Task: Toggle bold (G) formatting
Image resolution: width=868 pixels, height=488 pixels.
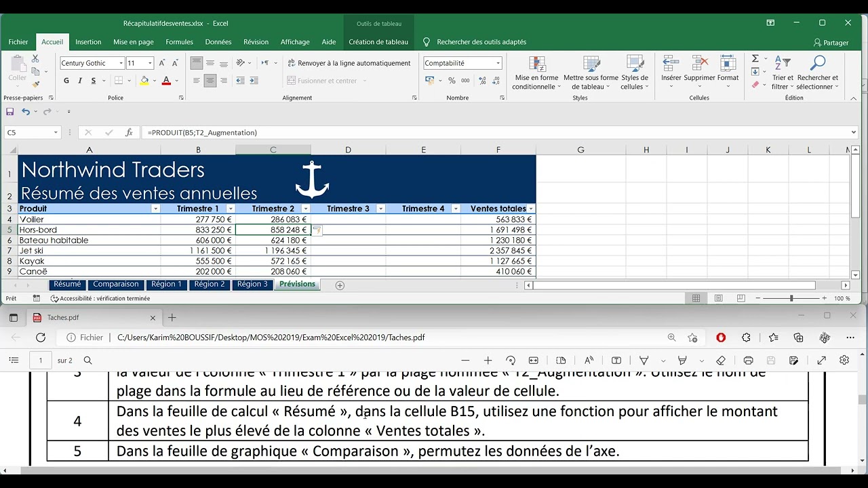Action: click(66, 81)
